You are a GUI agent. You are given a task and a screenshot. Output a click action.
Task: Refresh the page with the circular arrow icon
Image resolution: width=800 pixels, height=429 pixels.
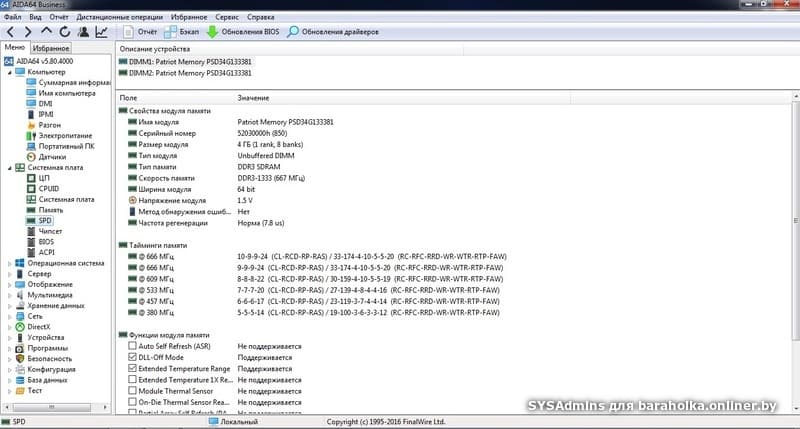[x=65, y=32]
